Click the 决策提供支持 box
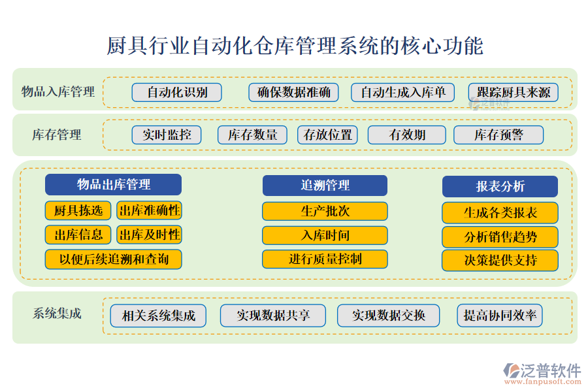588x392 pixels. (x=500, y=260)
